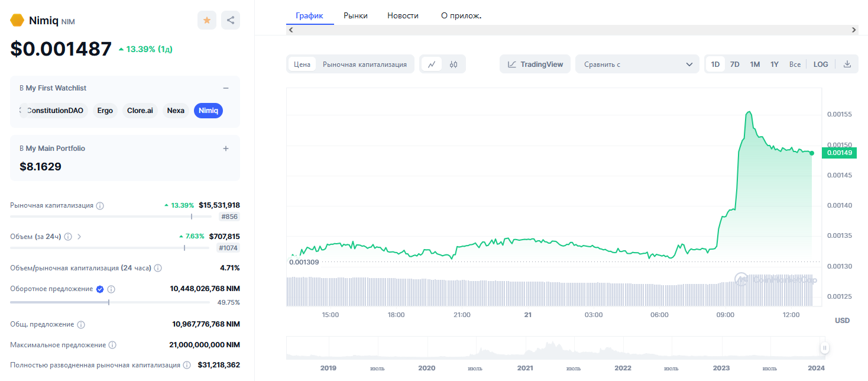Click the share icon button
Image resolution: width=868 pixels, height=381 pixels.
(231, 20)
